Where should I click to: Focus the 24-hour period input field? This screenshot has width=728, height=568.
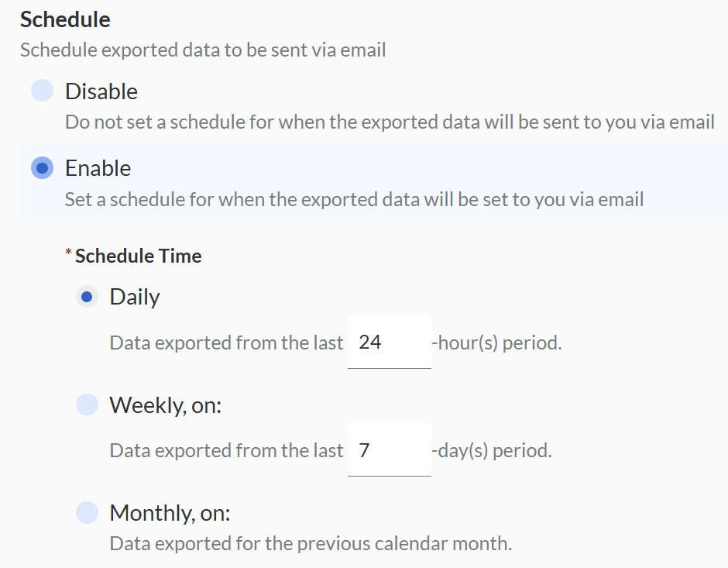[x=389, y=342]
